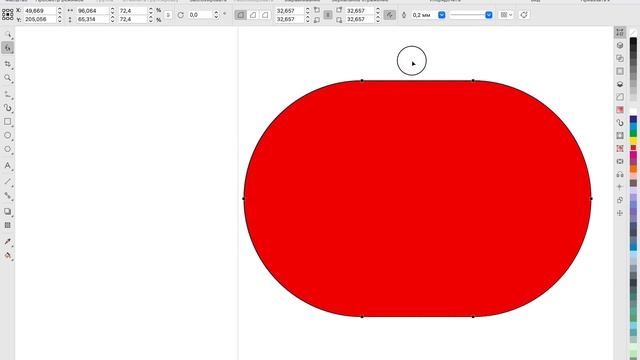Toggle the lock ratio button
This screenshot has height=360, width=640.
pyautogui.click(x=168, y=15)
